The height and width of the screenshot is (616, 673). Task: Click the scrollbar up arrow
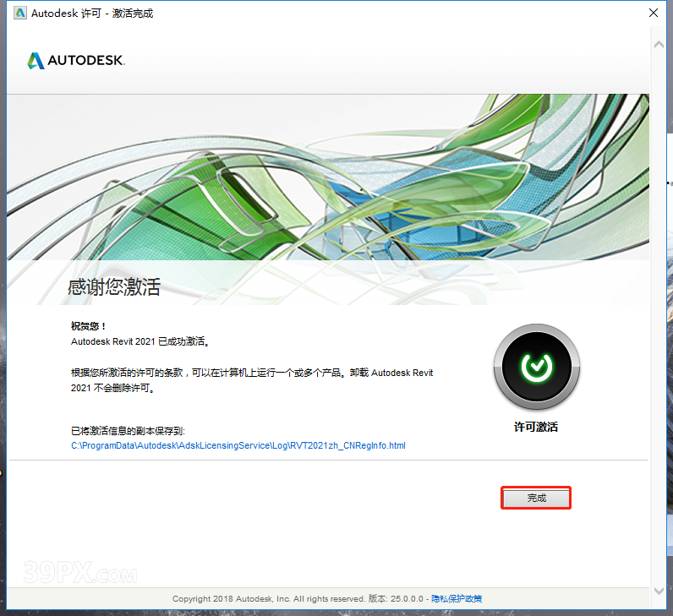659,45
